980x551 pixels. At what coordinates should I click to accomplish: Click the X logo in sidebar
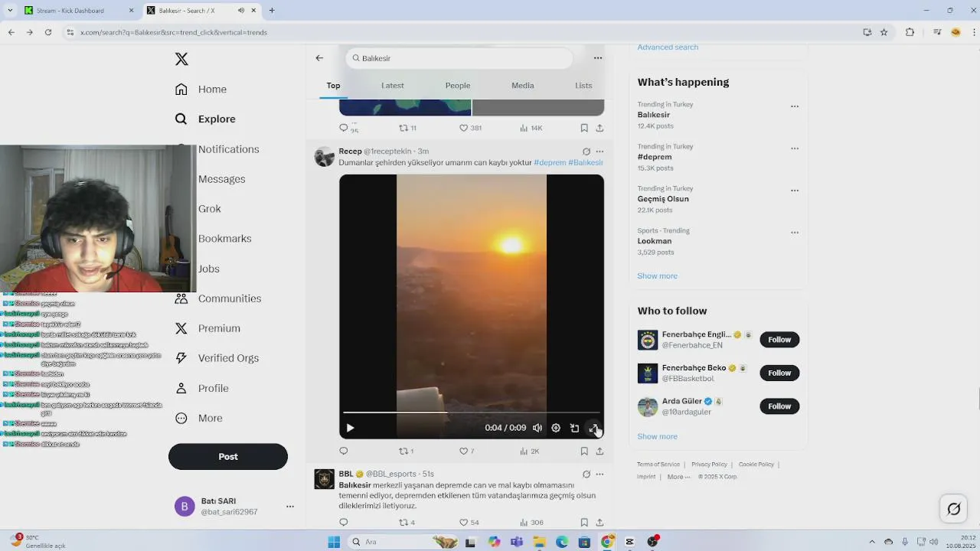tap(181, 59)
